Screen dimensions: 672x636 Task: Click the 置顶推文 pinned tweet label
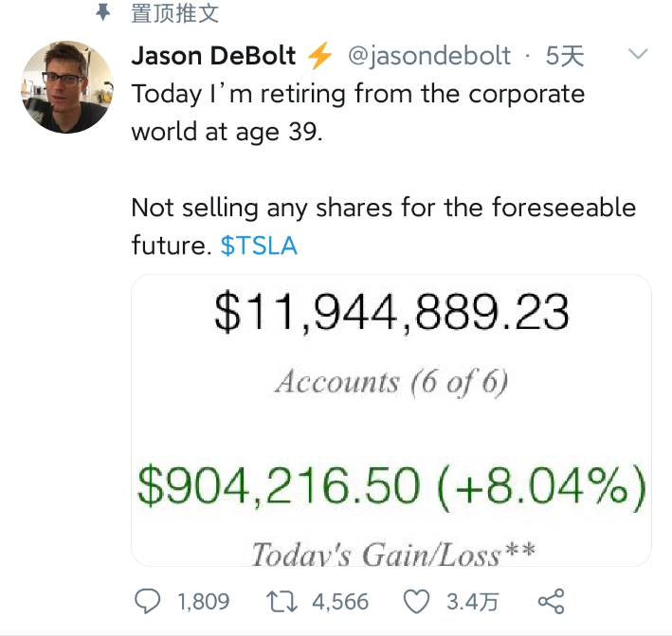pyautogui.click(x=174, y=13)
